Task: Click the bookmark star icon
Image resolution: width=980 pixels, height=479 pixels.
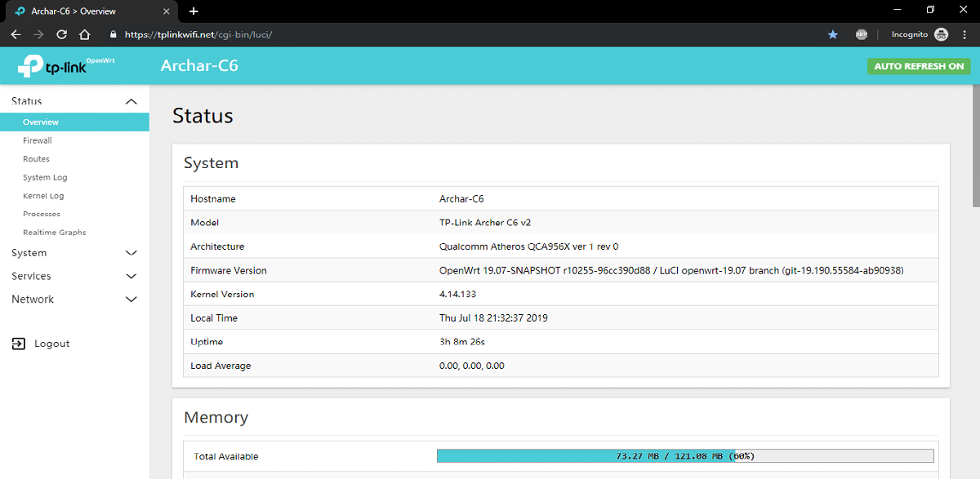Action: point(833,35)
